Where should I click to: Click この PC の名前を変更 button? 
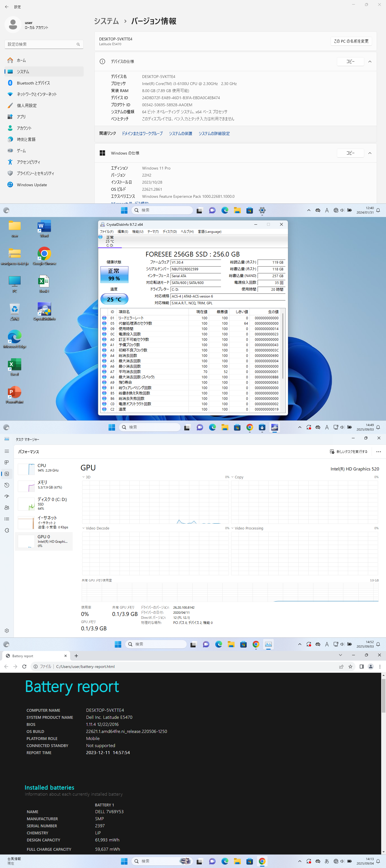tap(351, 41)
